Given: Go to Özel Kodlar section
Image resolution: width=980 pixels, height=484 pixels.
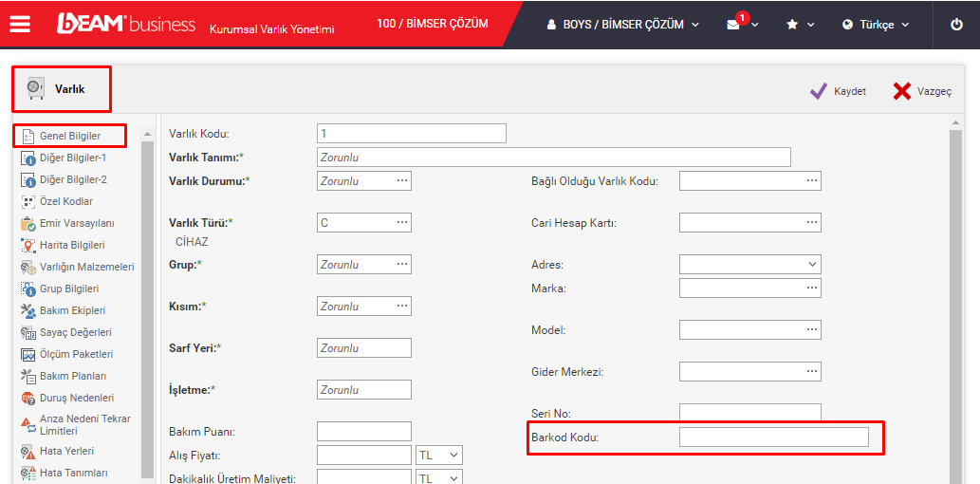Looking at the screenshot, I should click(x=66, y=201).
